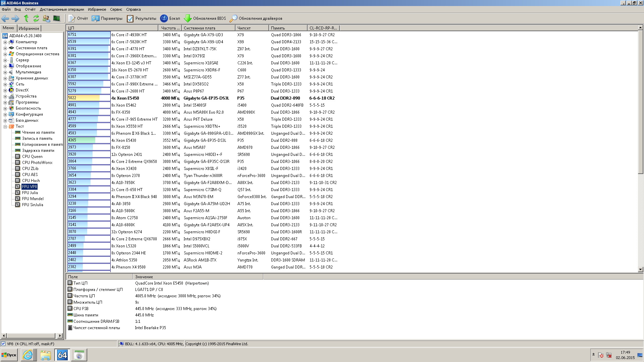
Task: Toggle the VP8 checkbox in the status bar
Action: [3, 344]
